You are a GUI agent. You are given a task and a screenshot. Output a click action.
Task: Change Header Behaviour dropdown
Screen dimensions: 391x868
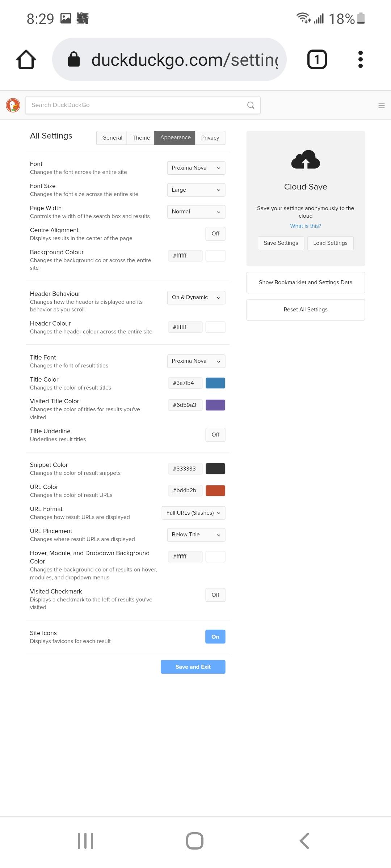[x=196, y=297]
